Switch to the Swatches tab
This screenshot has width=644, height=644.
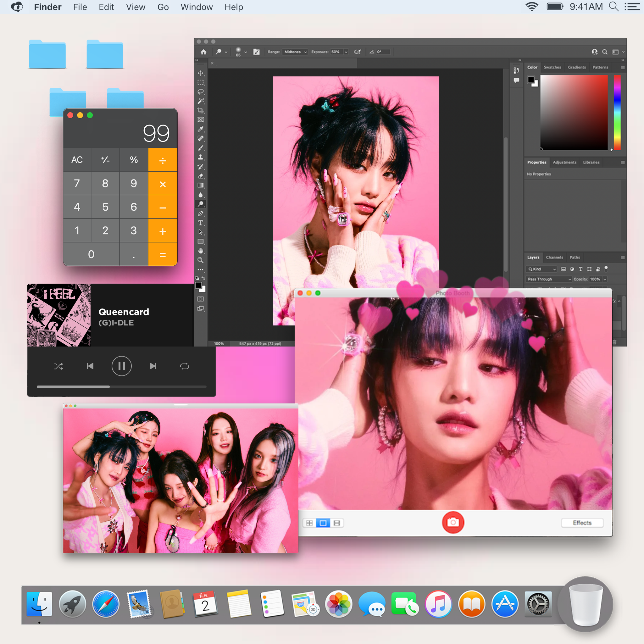coord(552,67)
